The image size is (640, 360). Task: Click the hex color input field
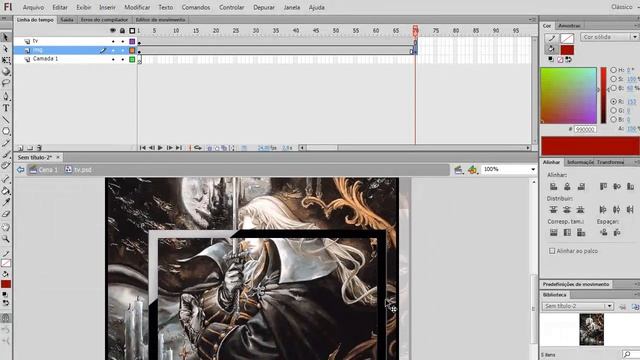coord(585,129)
